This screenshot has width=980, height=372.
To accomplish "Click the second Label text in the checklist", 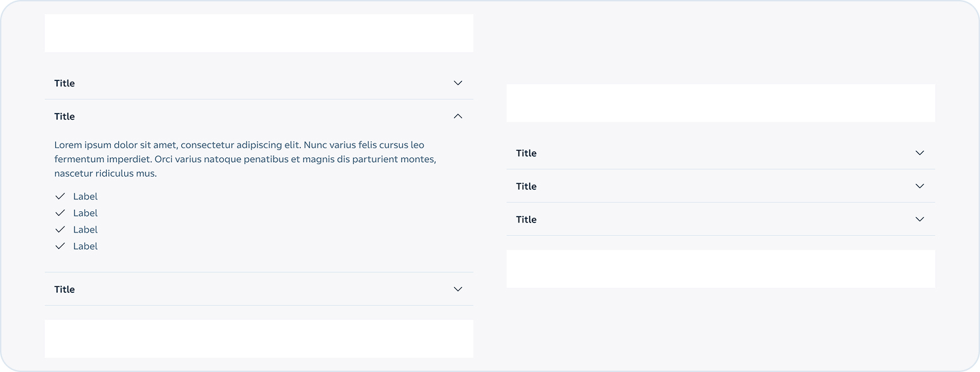I will 86,213.
